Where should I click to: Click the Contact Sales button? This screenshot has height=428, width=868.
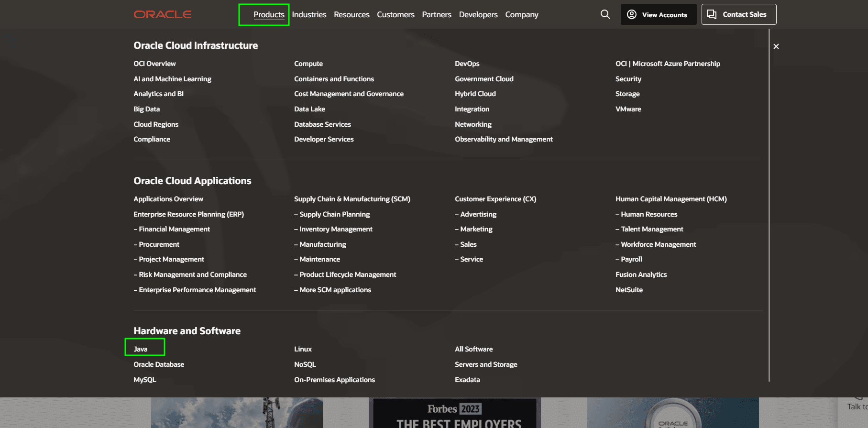click(x=739, y=14)
